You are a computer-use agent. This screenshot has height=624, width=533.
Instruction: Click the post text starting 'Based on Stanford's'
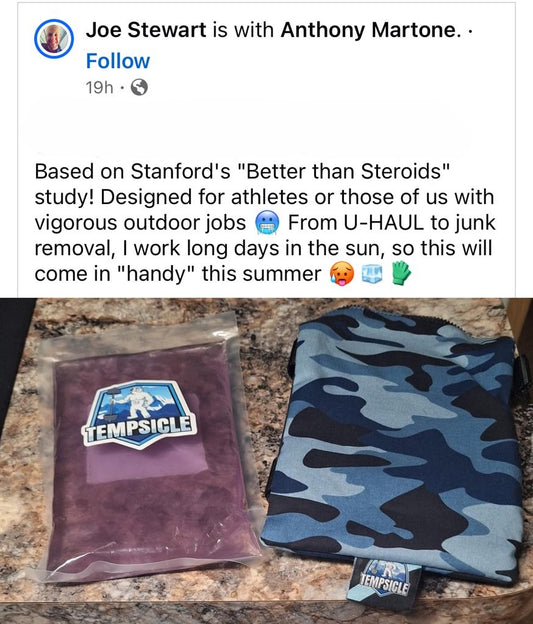click(x=265, y=222)
